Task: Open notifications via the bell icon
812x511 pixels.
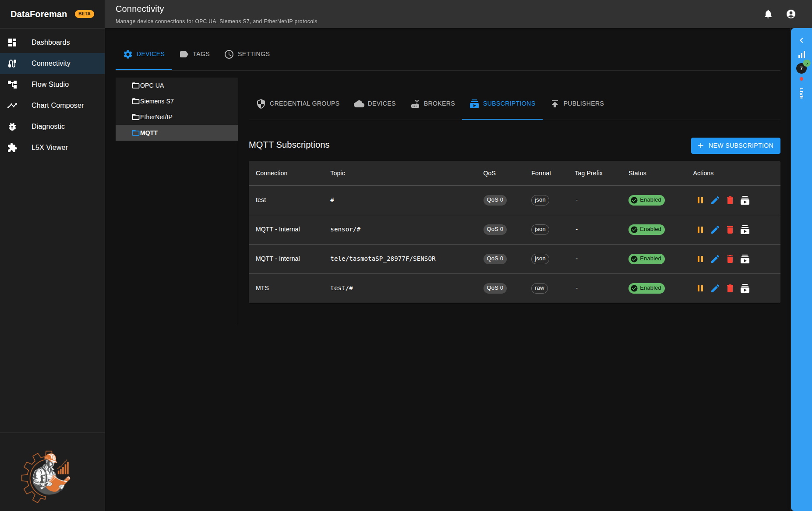Action: [767, 14]
